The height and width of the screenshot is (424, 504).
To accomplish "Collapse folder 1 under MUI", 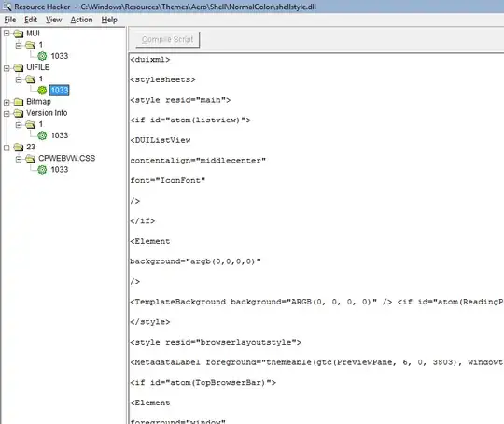I will 19,45.
